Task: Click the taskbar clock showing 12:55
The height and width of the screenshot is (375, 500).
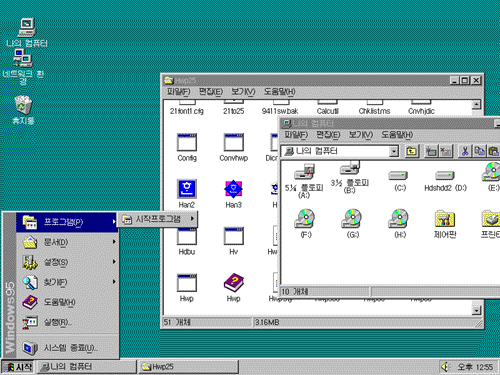Action: [475, 367]
